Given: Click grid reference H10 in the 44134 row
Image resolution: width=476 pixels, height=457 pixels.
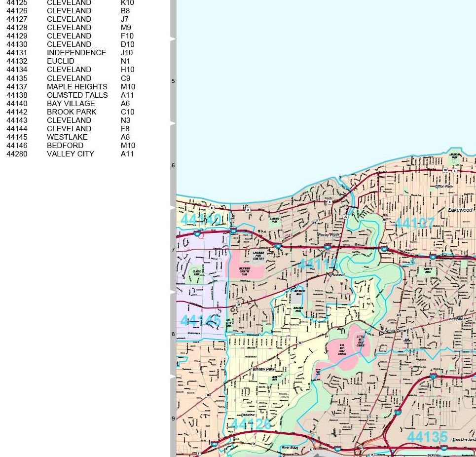Looking at the screenshot, I should (127, 70).
